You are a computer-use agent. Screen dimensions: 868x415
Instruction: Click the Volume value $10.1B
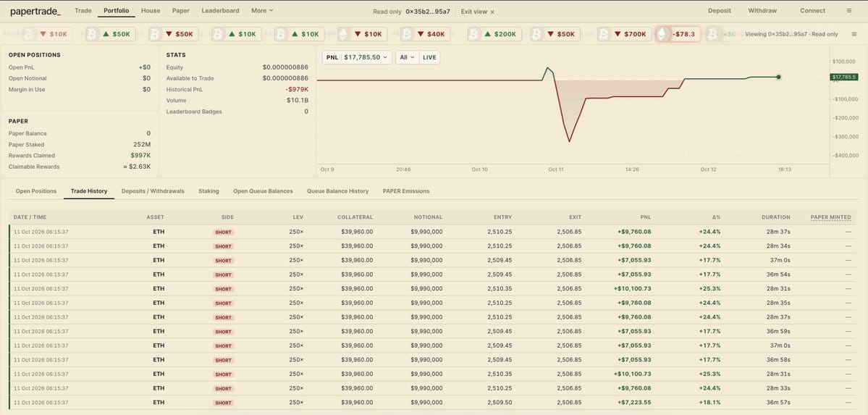coord(298,100)
